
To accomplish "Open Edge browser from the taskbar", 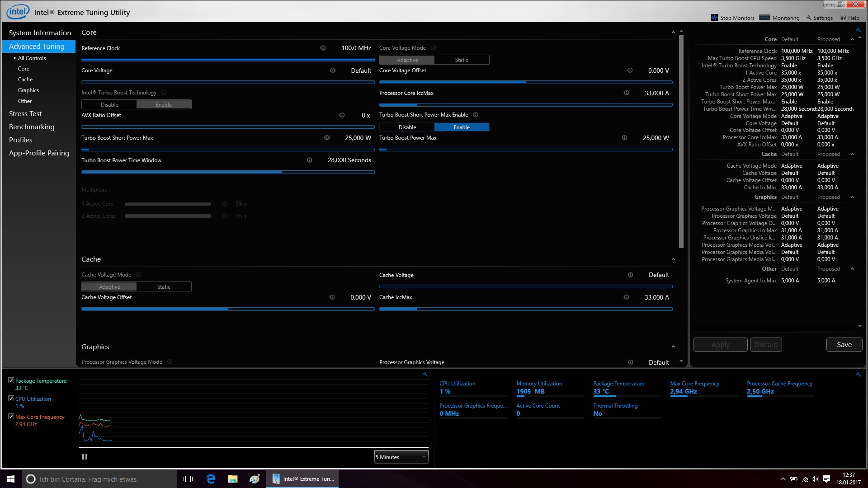I will pyautogui.click(x=211, y=479).
